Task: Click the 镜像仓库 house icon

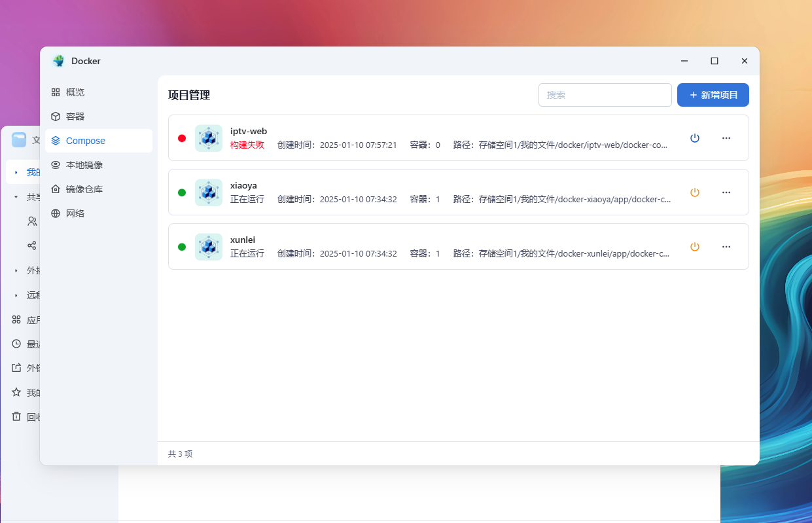Action: click(x=56, y=189)
